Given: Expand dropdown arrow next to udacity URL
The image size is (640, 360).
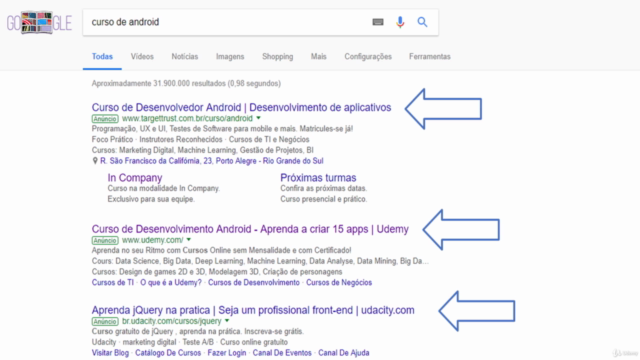Looking at the screenshot, I should click(x=227, y=320).
